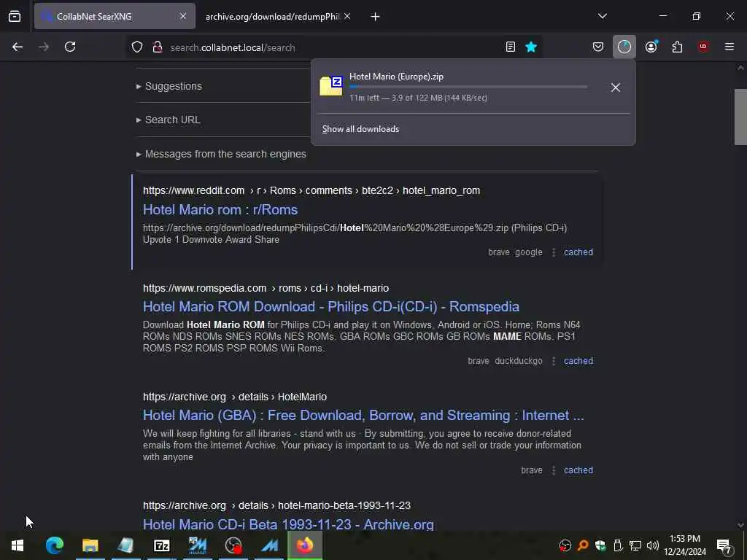Click the page vertical scrollbar thumb
Image resolution: width=747 pixels, height=560 pixels.
(740, 117)
